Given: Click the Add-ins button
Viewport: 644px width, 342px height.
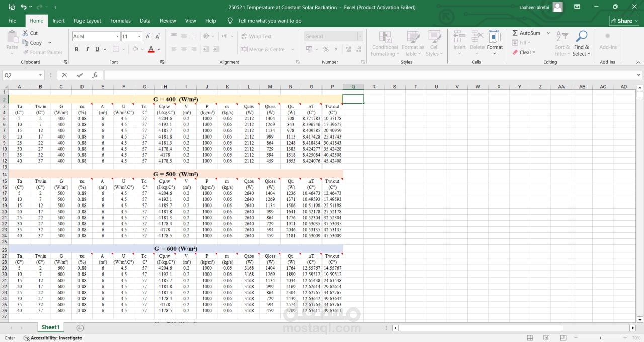Looking at the screenshot, I should (x=608, y=41).
